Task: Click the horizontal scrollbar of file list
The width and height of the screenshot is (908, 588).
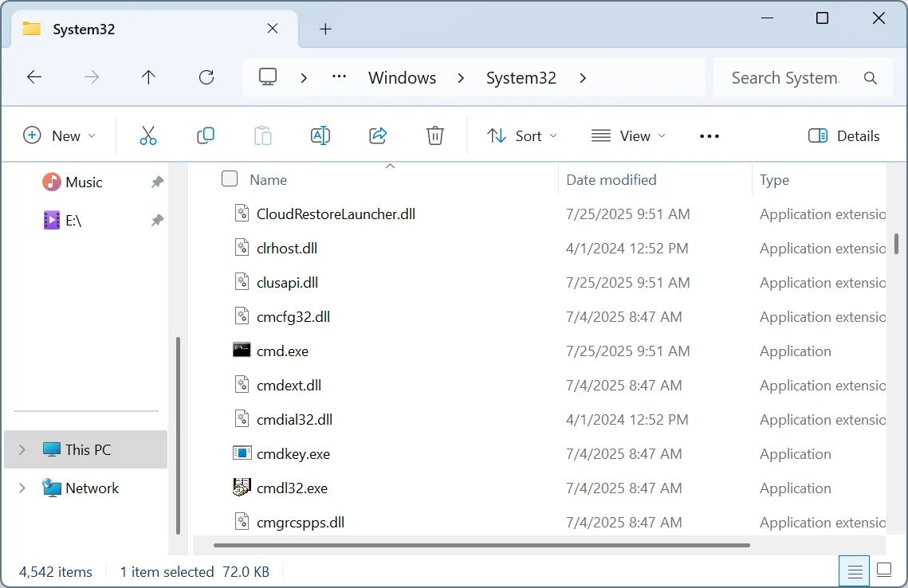Action: pos(482,545)
